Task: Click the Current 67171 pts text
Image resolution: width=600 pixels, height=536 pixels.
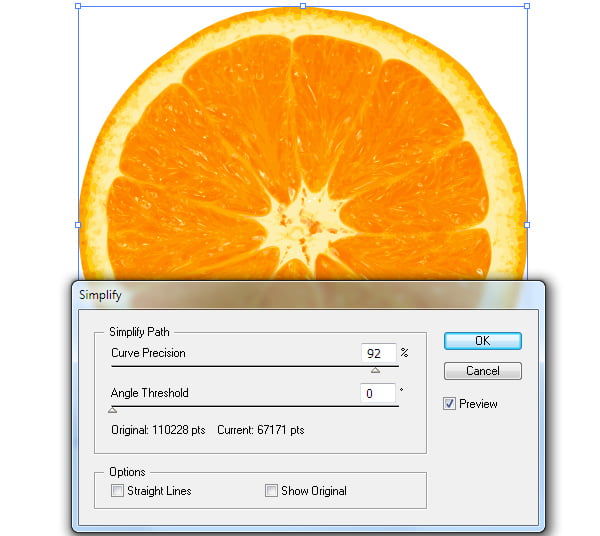Action: (x=261, y=430)
